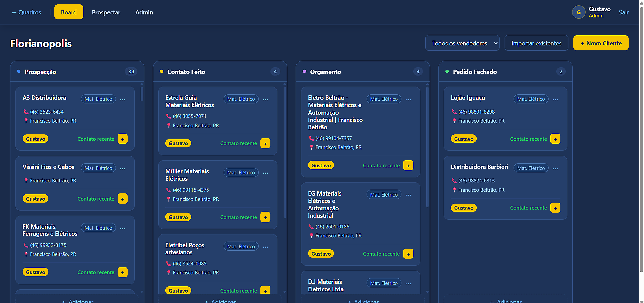
Task: Open the three-dot menu on Eletro Beltrão card
Action: (408, 99)
